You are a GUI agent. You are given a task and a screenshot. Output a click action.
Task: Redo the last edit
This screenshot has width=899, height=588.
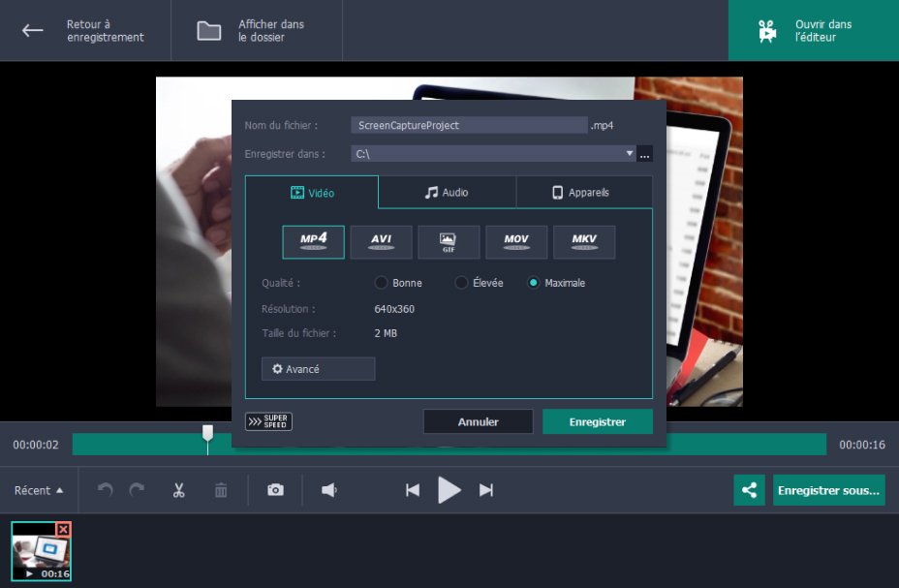[x=137, y=490]
